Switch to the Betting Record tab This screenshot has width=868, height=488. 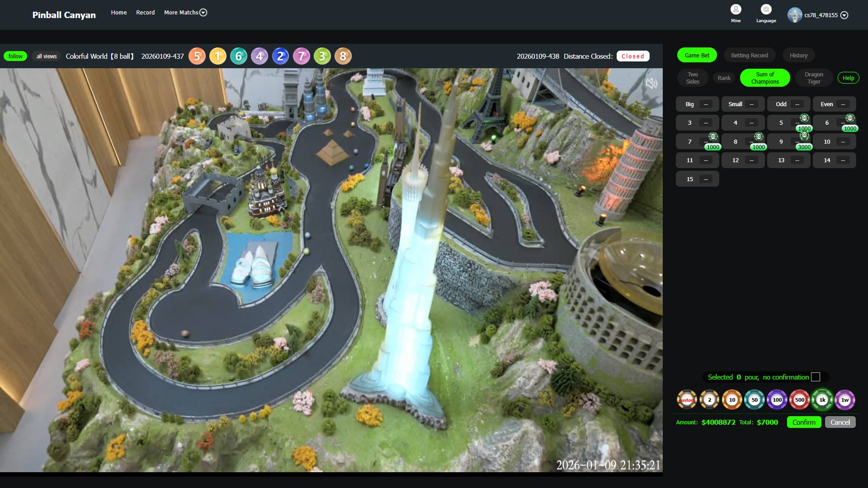(x=749, y=55)
